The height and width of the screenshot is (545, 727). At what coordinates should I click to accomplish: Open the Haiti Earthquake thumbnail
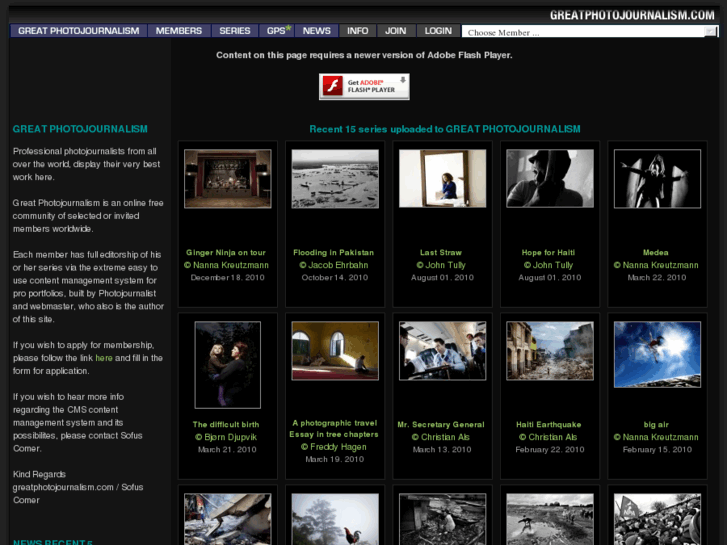click(548, 351)
